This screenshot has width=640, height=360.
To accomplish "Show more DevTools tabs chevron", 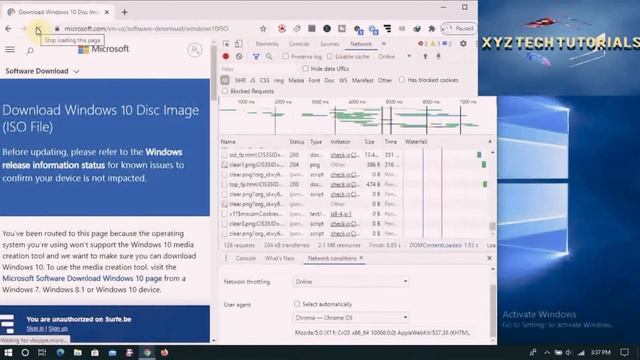I will pyautogui.click(x=384, y=43).
